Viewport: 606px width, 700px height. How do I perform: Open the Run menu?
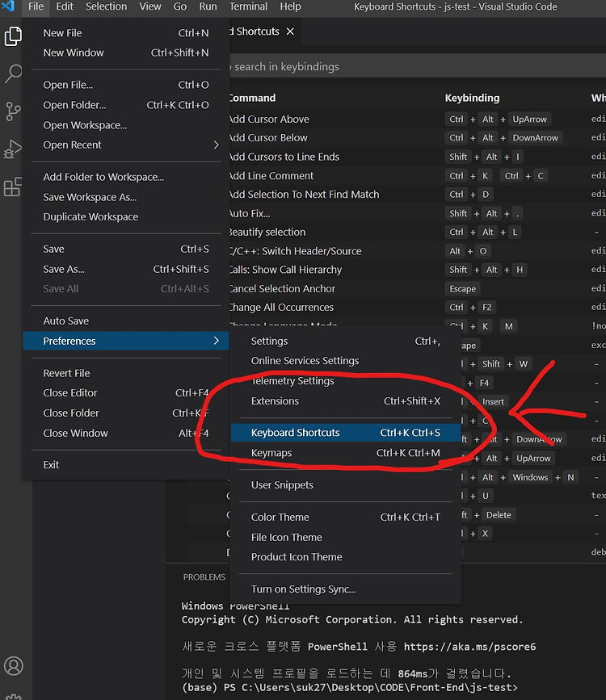click(x=208, y=6)
